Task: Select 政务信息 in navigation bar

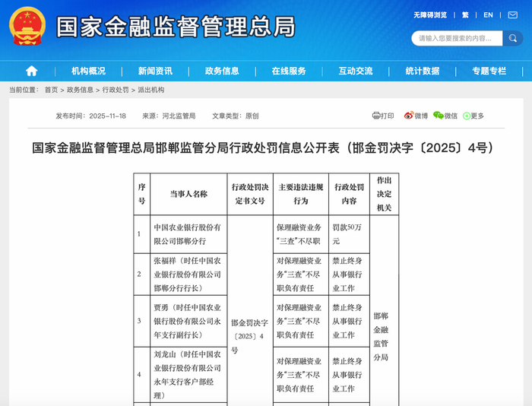Action: click(222, 71)
